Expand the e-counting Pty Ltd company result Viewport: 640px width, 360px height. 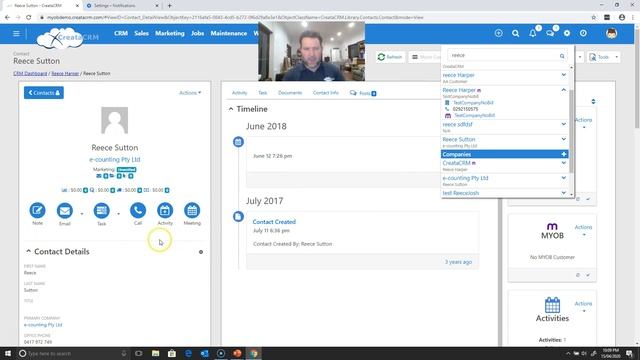point(564,178)
